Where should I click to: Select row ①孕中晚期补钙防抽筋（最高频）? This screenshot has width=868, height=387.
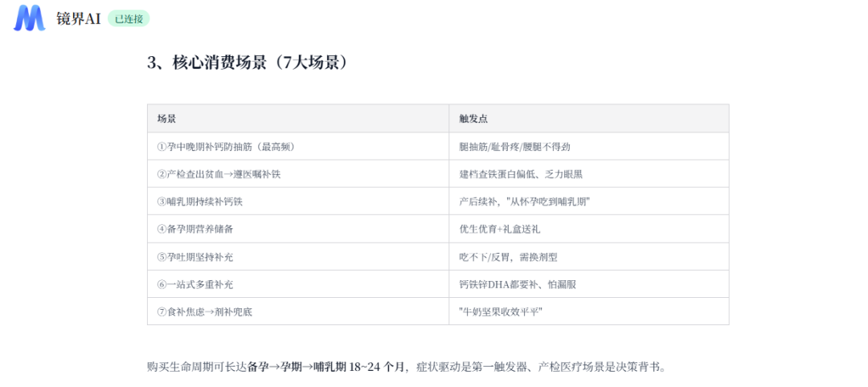(x=438, y=146)
